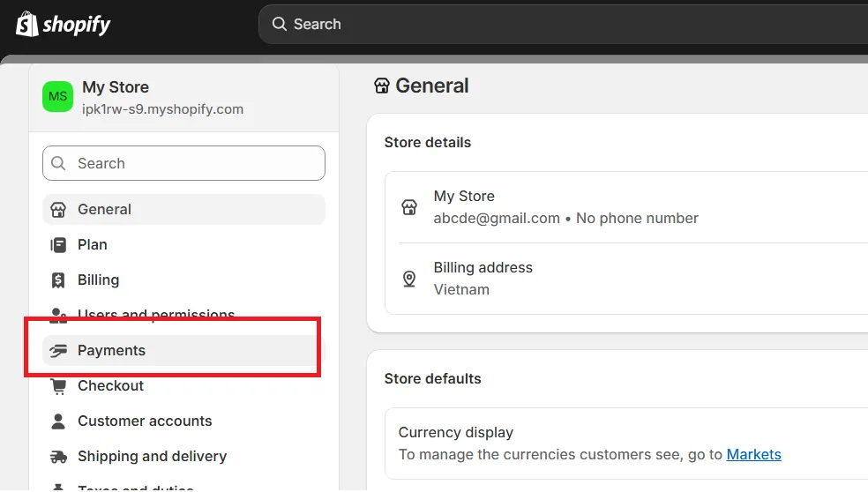Image resolution: width=868 pixels, height=492 pixels.
Task: Open the Plan settings page
Action: pos(183,244)
